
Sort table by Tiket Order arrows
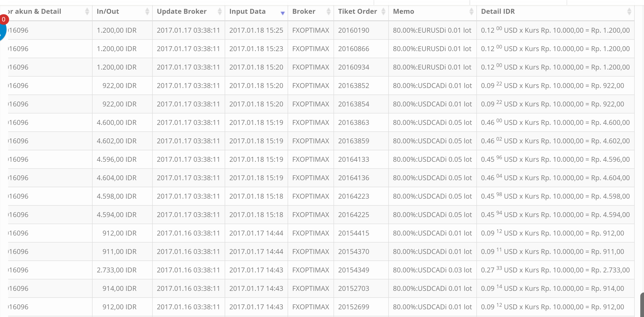383,11
